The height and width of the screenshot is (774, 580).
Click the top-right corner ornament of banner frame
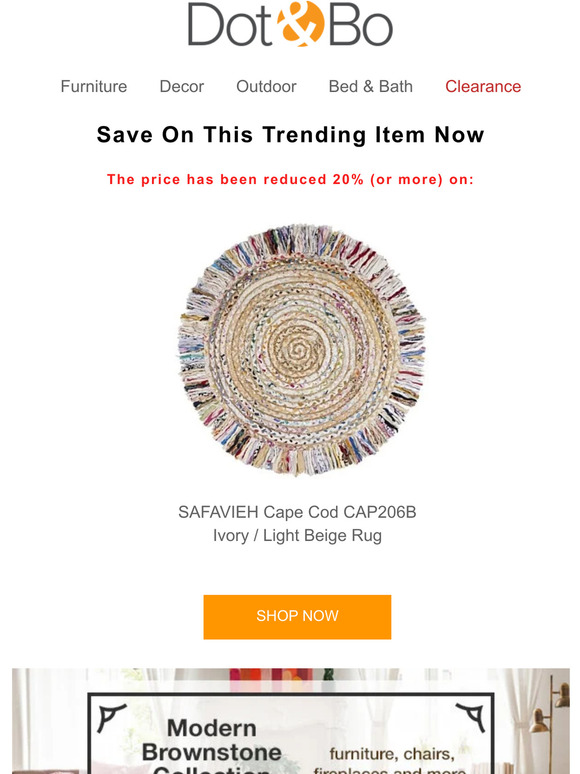pos(470,718)
